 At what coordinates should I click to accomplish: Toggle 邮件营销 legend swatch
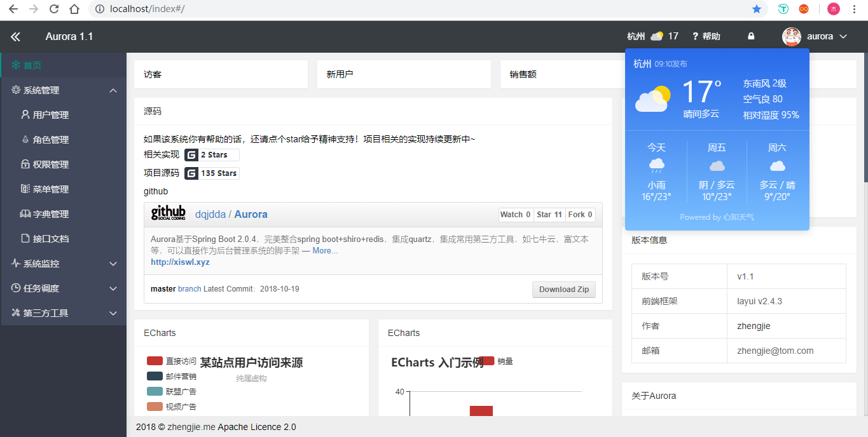click(x=155, y=376)
